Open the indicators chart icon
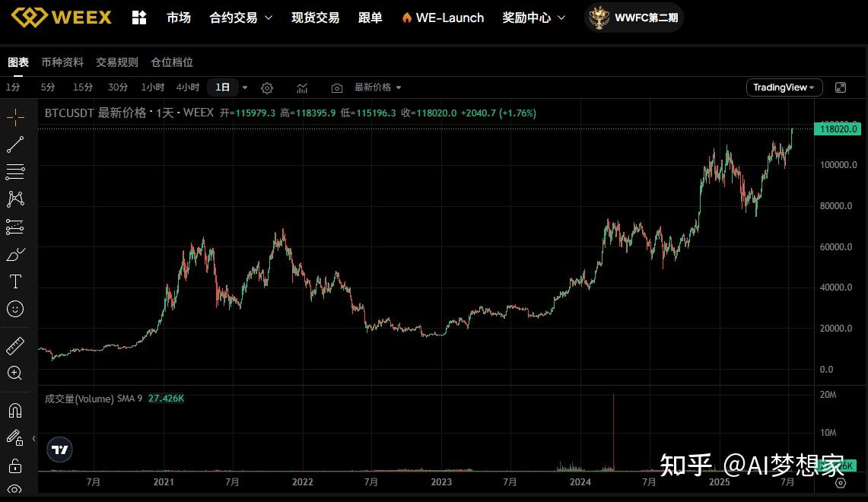Image resolution: width=868 pixels, height=502 pixels. 302,87
